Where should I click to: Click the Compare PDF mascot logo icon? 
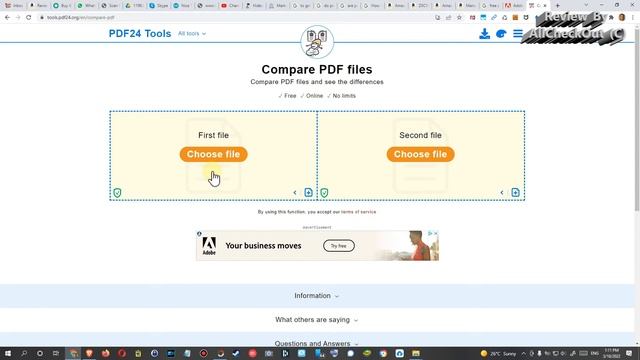[317, 42]
